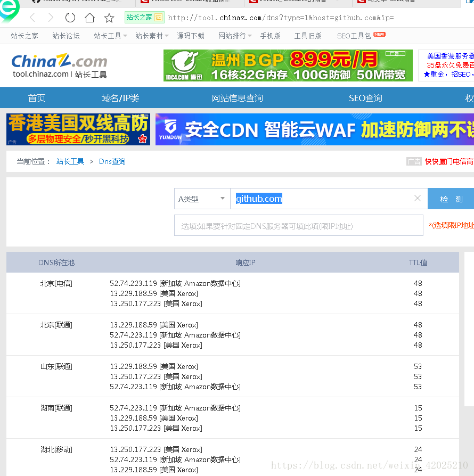Open 工具旧版 link

(308, 36)
